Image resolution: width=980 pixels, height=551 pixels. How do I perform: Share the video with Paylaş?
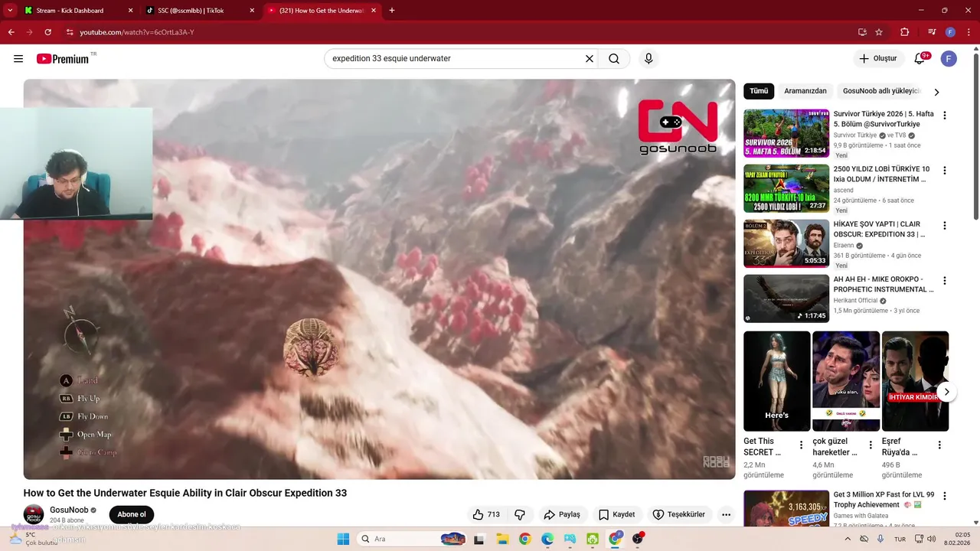pyautogui.click(x=562, y=514)
